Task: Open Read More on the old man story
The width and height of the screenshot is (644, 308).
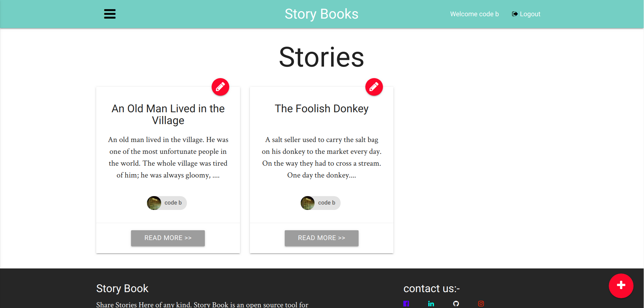Action: pyautogui.click(x=168, y=238)
